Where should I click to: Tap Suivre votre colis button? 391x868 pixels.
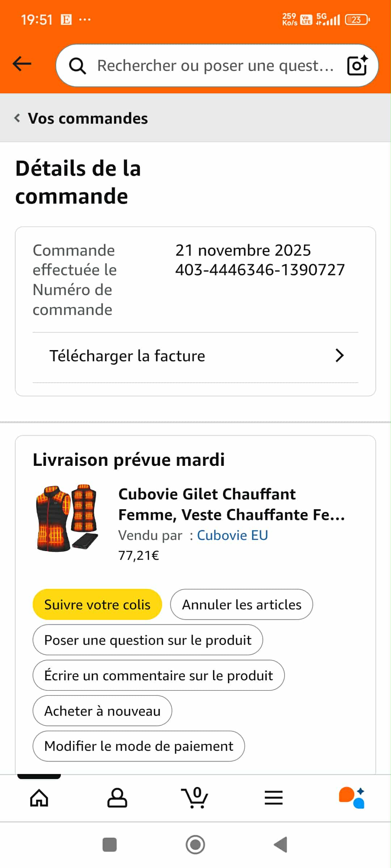97,604
